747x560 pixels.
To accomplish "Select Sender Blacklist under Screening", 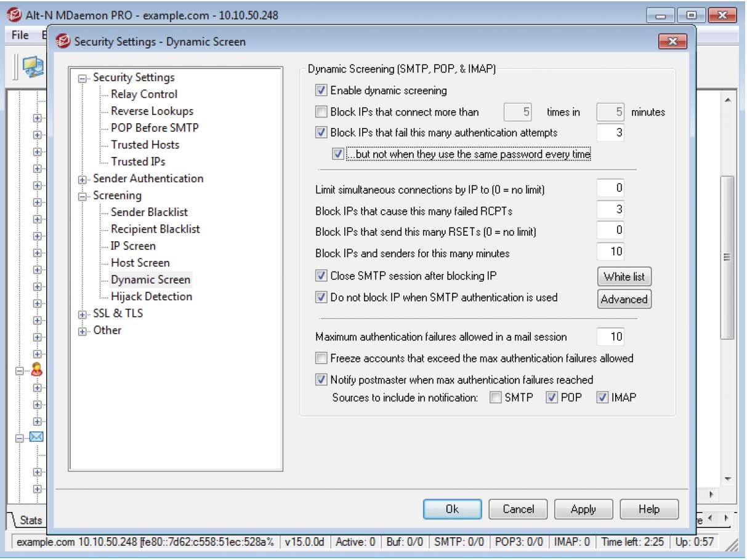I will 150,212.
